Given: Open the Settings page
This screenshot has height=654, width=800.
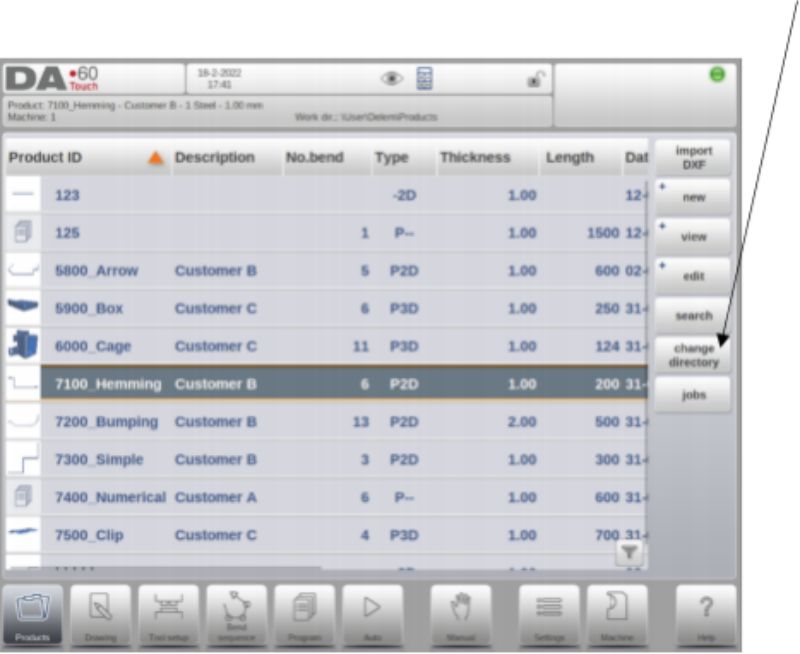Looking at the screenshot, I should coord(549,615).
